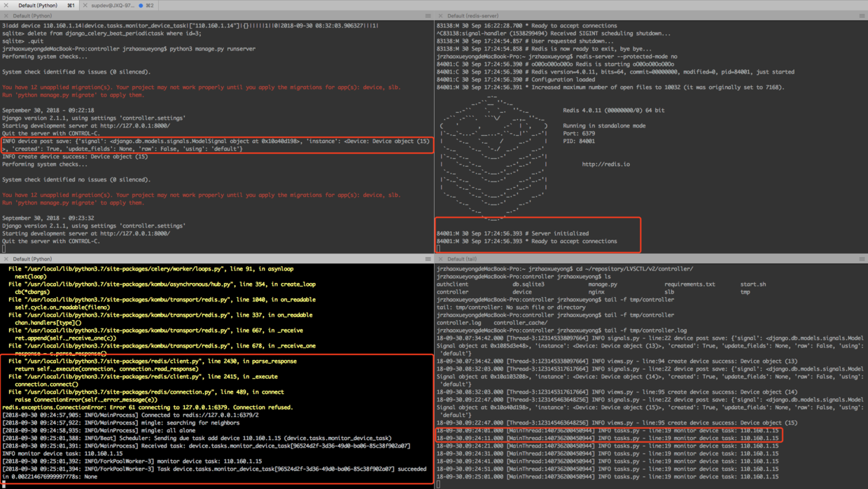Click 'nginx' in the ls output
The height and width of the screenshot is (489, 868).
(x=596, y=291)
